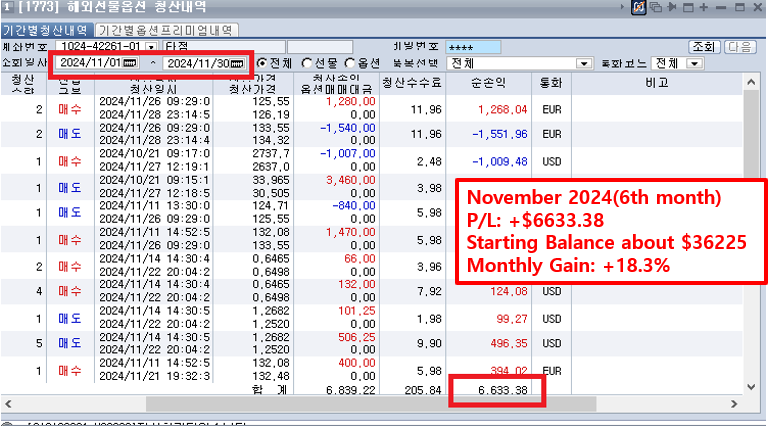
Task: Open calendar picker for start date 2024/11/01
Action: point(129,63)
